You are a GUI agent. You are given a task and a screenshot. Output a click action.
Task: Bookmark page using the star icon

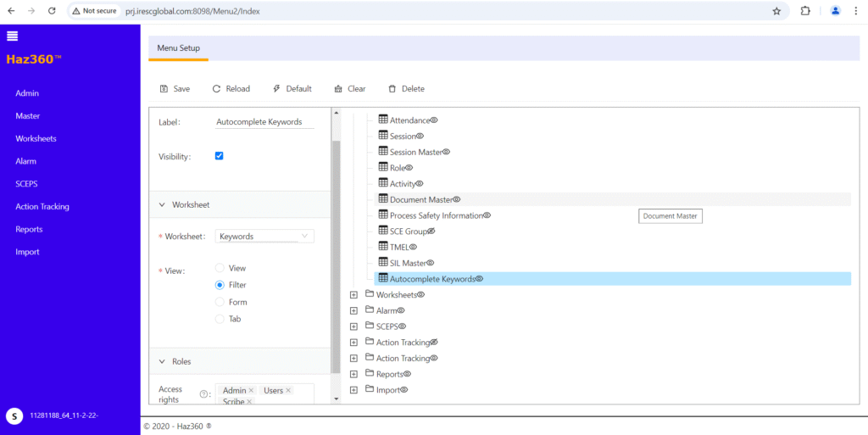coord(776,11)
